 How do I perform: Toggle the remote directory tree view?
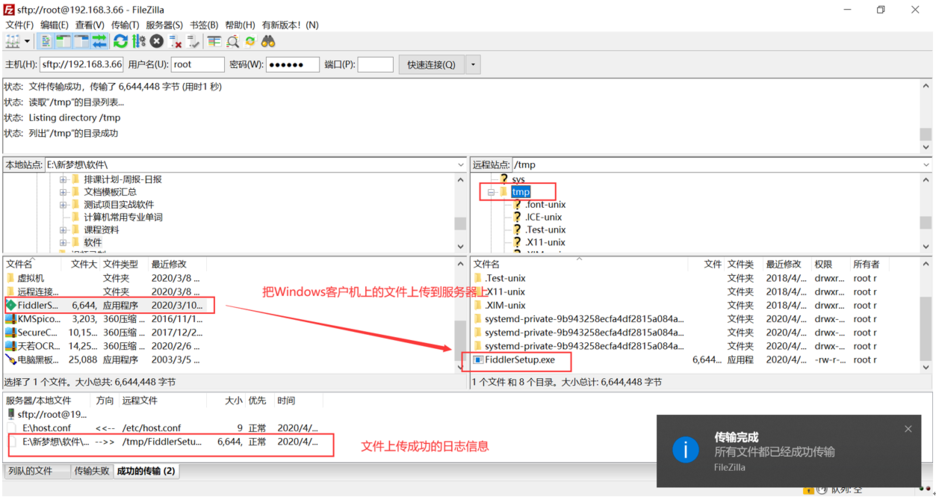(x=81, y=41)
